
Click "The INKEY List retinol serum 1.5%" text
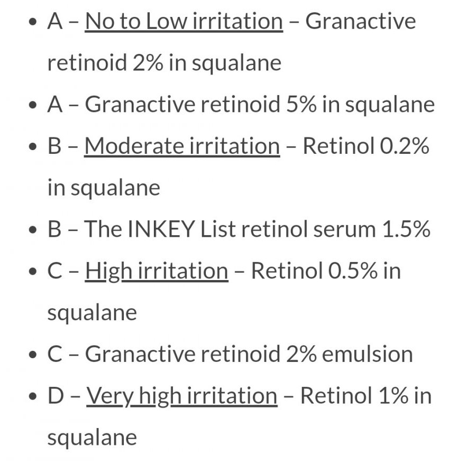click(x=257, y=229)
